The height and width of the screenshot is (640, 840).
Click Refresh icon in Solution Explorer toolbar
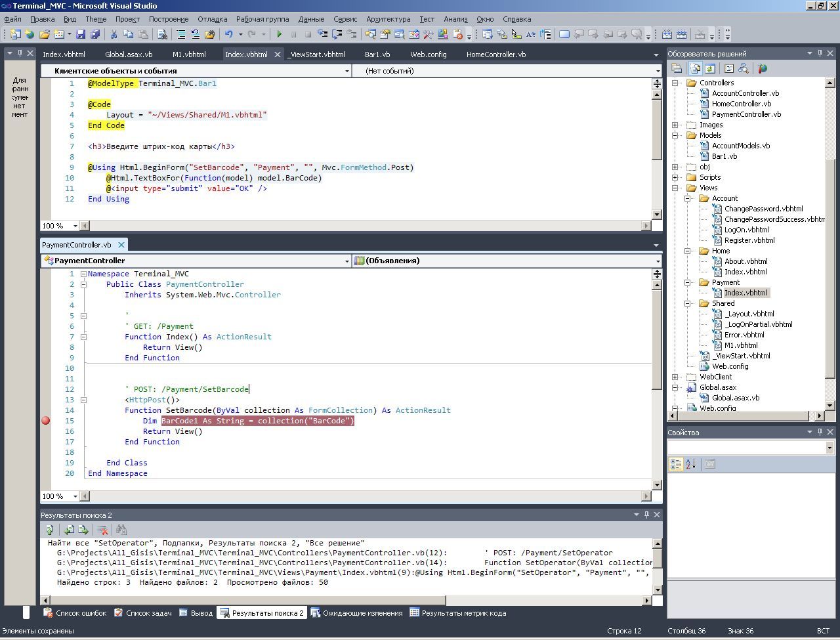[x=711, y=68]
